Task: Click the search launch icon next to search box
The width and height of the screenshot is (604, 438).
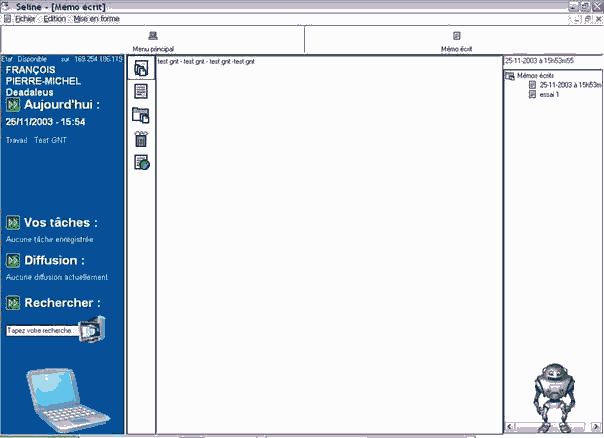Action: pyautogui.click(x=92, y=329)
